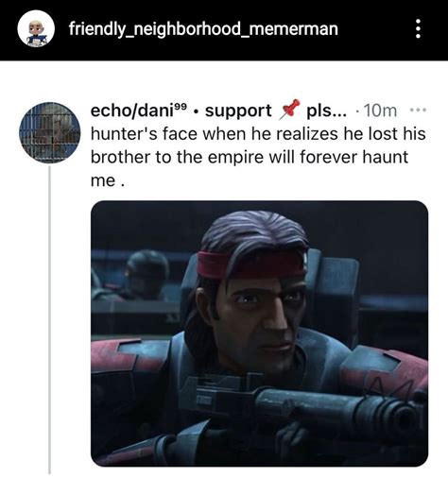
Task: Click the red pushpin emoji in the name
Action: point(290,110)
